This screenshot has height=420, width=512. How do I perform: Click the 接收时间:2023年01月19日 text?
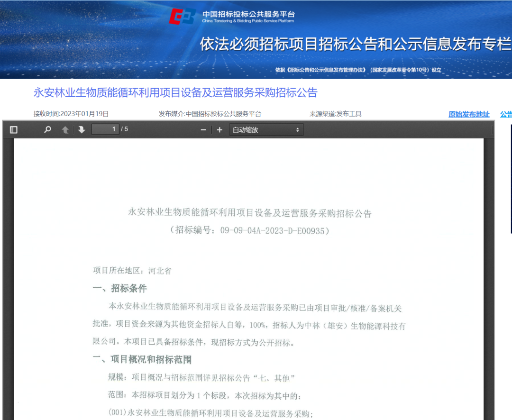[71, 114]
